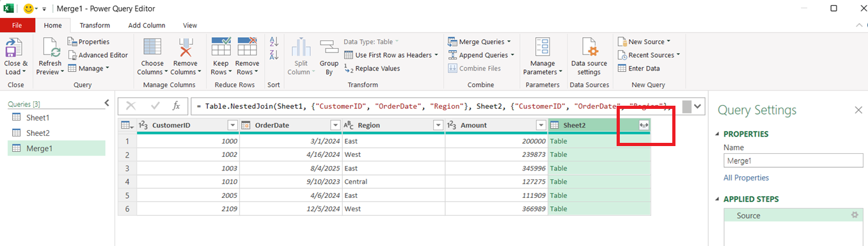Open query Properties from the ribbon

tap(89, 42)
